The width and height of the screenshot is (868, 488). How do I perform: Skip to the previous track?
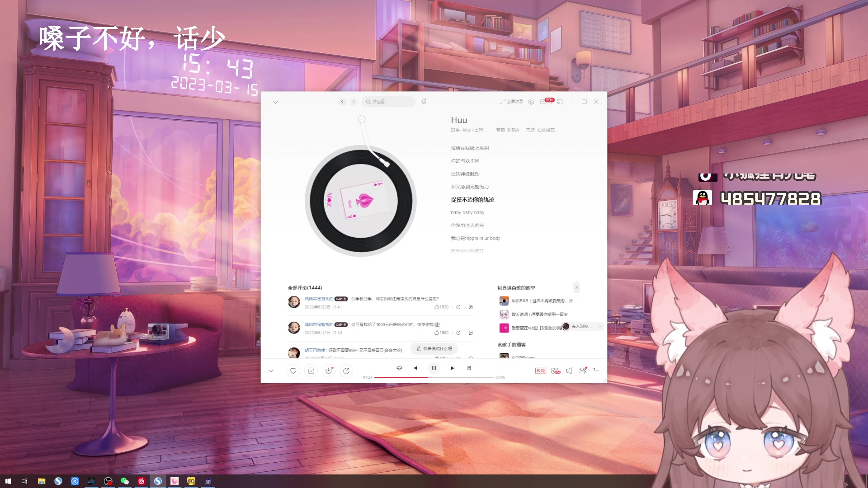[415, 368]
